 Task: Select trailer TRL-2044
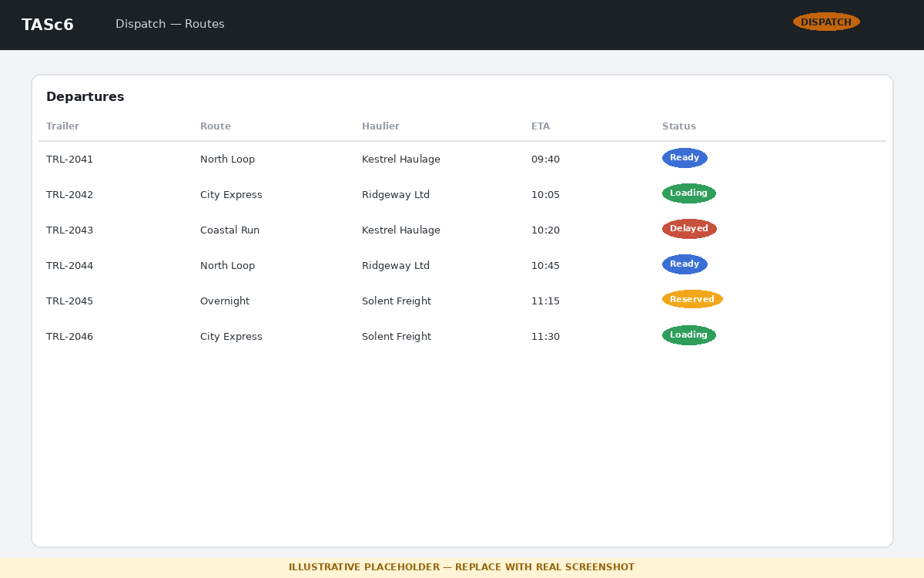[x=69, y=266]
